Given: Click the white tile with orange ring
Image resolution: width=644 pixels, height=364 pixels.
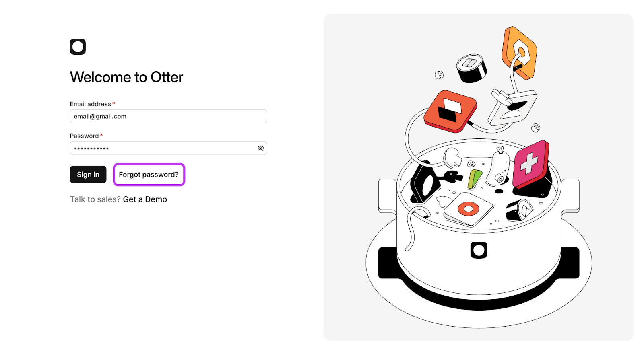Looking at the screenshot, I should pos(469,209).
